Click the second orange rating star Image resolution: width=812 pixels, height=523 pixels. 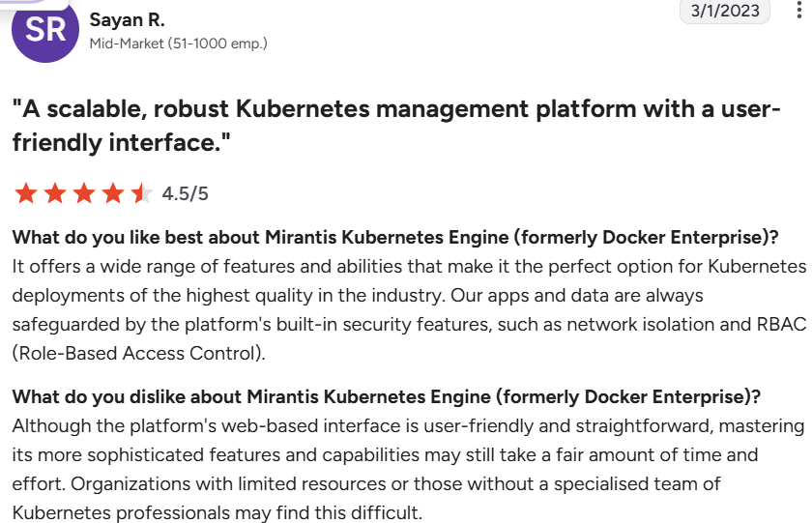tap(55, 193)
